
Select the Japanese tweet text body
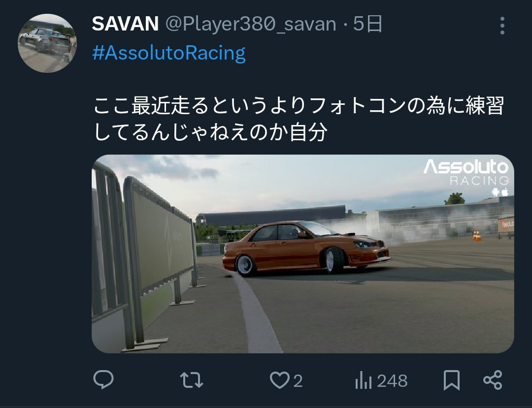point(298,119)
